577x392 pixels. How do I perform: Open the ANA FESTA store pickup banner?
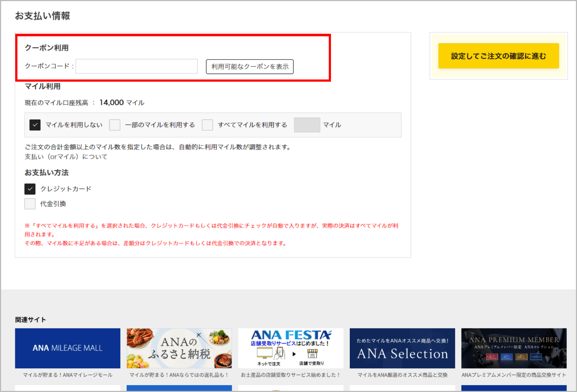pyautogui.click(x=291, y=348)
